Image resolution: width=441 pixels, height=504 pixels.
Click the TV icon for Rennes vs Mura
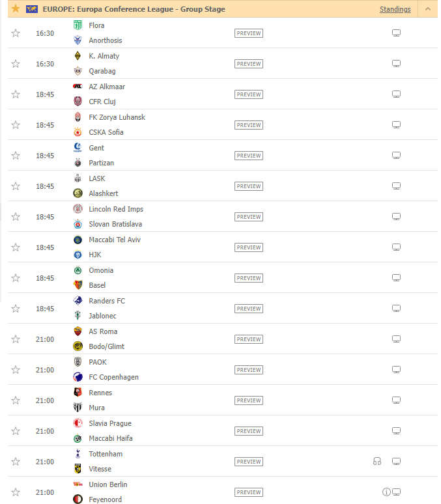pos(396,400)
